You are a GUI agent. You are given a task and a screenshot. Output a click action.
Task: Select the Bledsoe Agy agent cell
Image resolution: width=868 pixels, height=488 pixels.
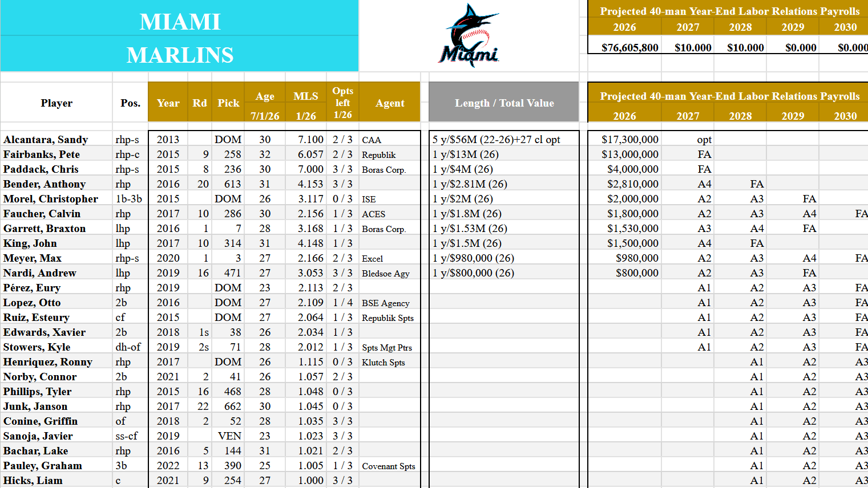[390, 273]
